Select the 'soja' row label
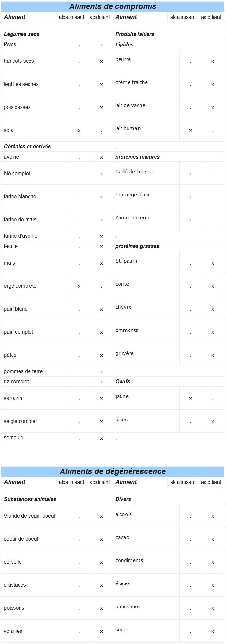 click(x=9, y=130)
